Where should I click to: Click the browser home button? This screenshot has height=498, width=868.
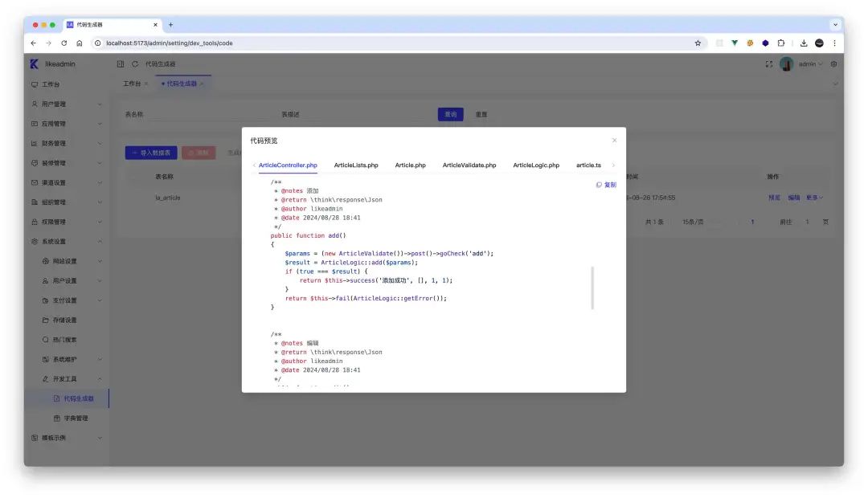click(79, 43)
